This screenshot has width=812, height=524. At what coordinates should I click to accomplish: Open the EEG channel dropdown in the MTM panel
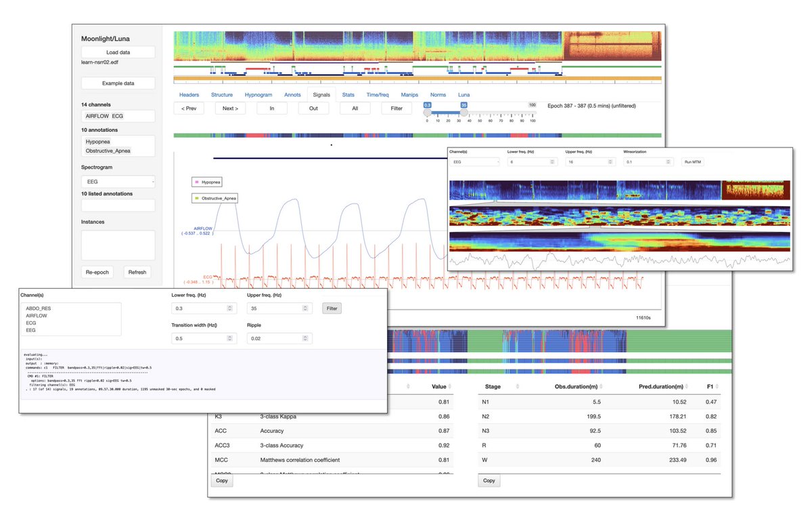coord(475,162)
